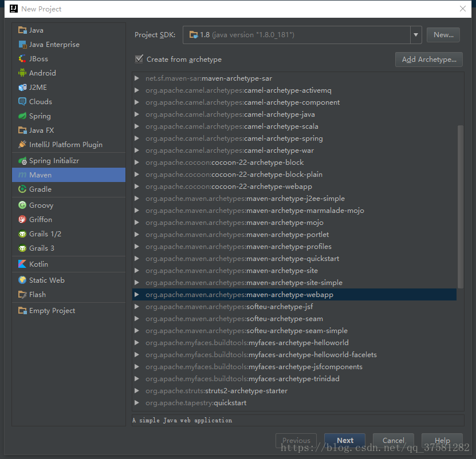Click the IntelliJ Platform Plugin icon
The image size is (476, 459).
(x=22, y=144)
